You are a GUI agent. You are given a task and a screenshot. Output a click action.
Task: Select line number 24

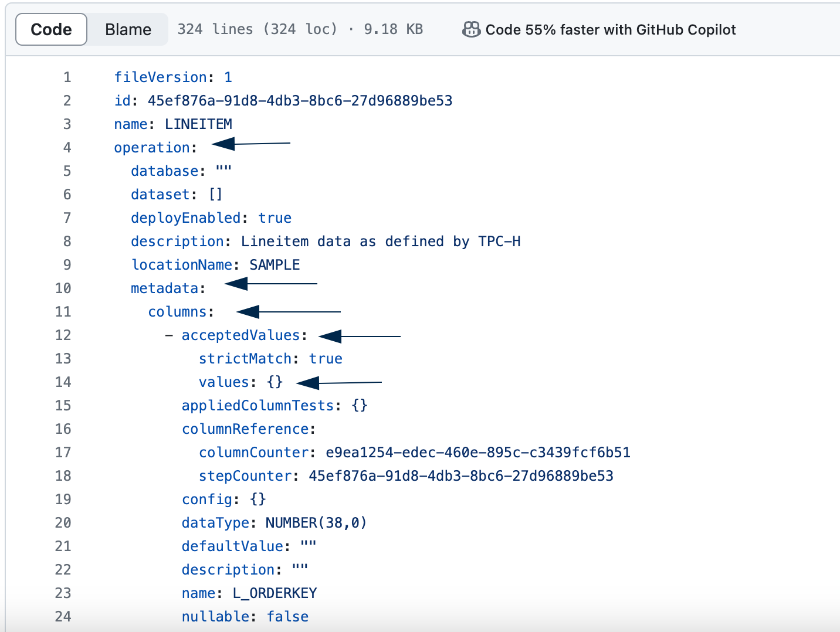point(63,617)
